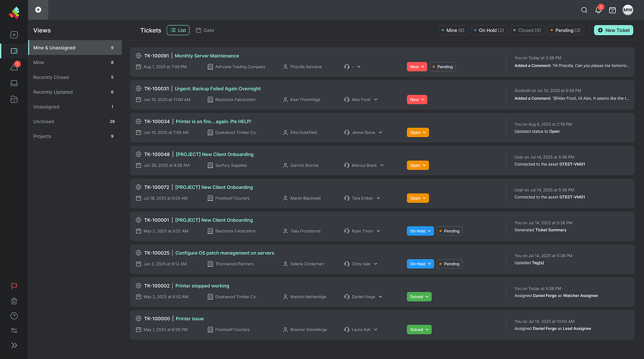644x359 pixels.
Task: Open the search icon in the header
Action: coord(584,10)
